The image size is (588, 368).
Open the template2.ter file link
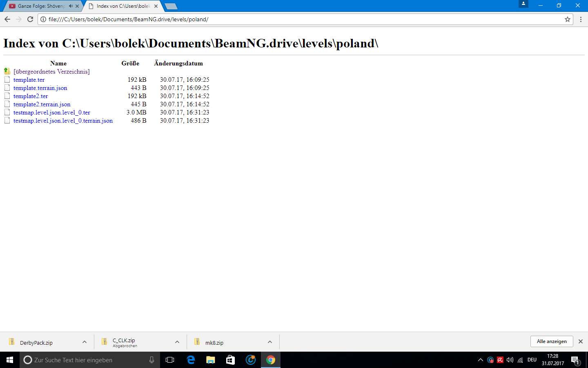31,96
